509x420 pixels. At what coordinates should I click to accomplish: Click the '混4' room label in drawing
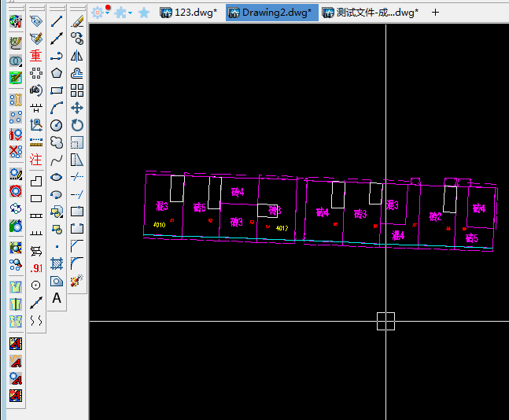click(397, 235)
